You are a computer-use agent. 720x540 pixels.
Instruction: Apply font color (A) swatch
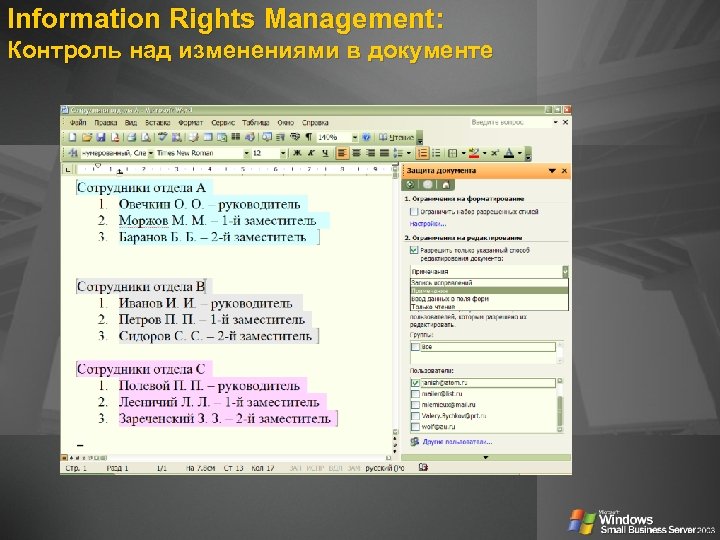tap(509, 153)
